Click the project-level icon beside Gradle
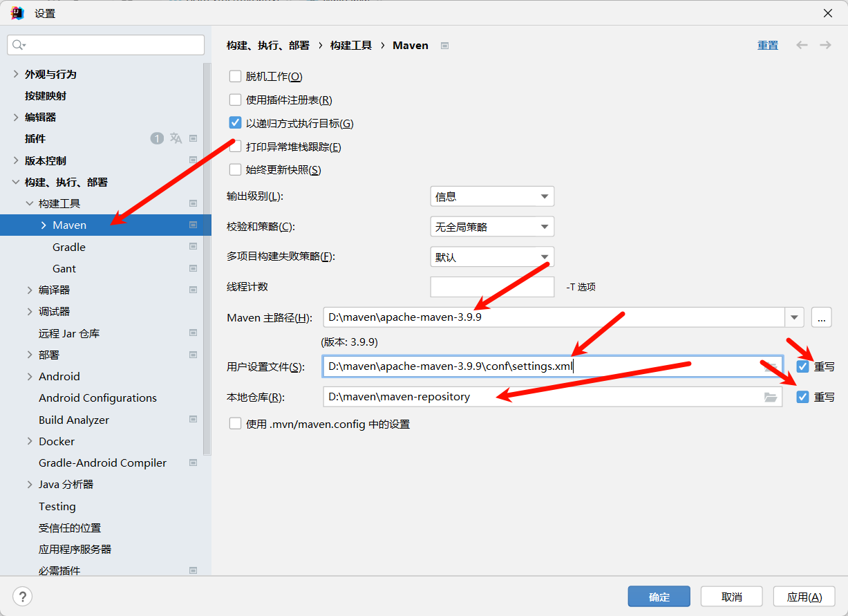Viewport: 848px width, 616px height. tap(193, 247)
